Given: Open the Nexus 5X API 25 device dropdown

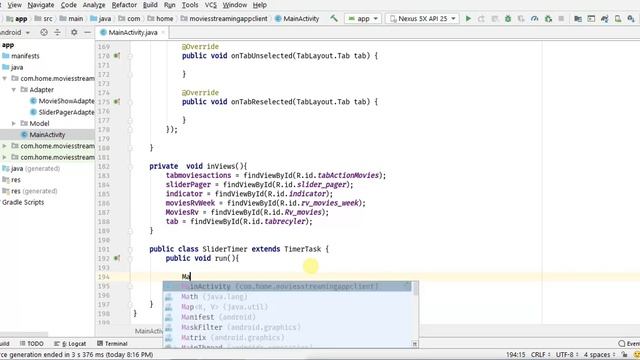Looking at the screenshot, I should (x=422, y=19).
